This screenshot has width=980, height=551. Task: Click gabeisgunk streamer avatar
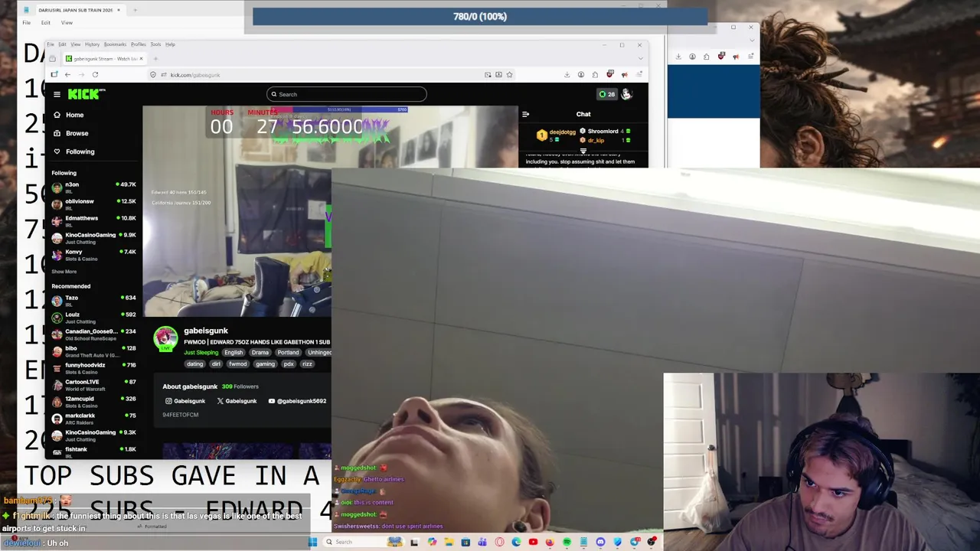click(x=165, y=339)
